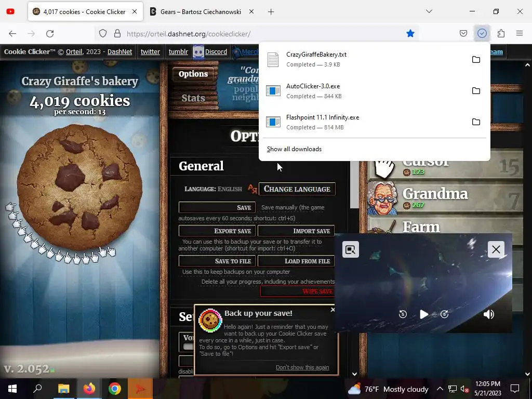Viewport: 532px width, 399px height.
Task: Buy a Grandma building
Action: click(x=445, y=198)
